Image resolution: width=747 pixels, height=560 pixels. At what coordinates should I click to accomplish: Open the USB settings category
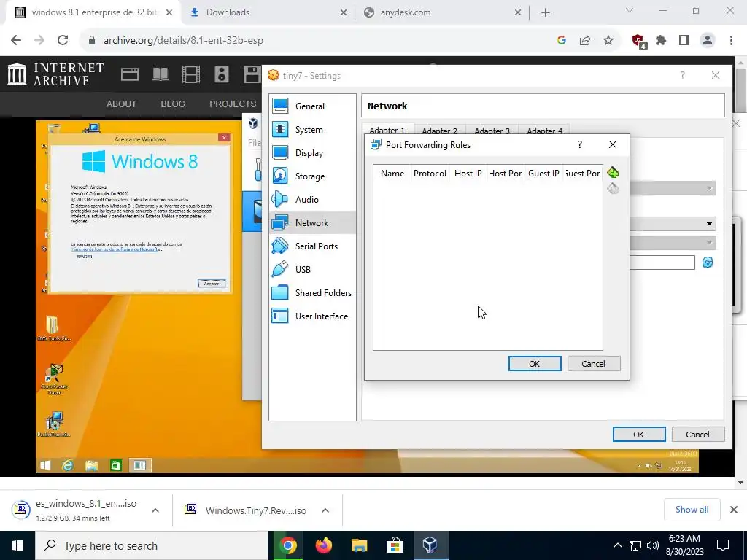coord(312,270)
